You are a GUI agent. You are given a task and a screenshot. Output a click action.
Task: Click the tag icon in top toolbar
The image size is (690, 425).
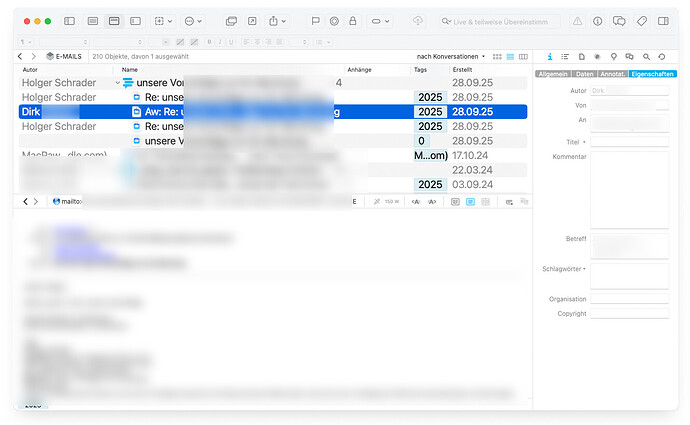pyautogui.click(x=641, y=21)
